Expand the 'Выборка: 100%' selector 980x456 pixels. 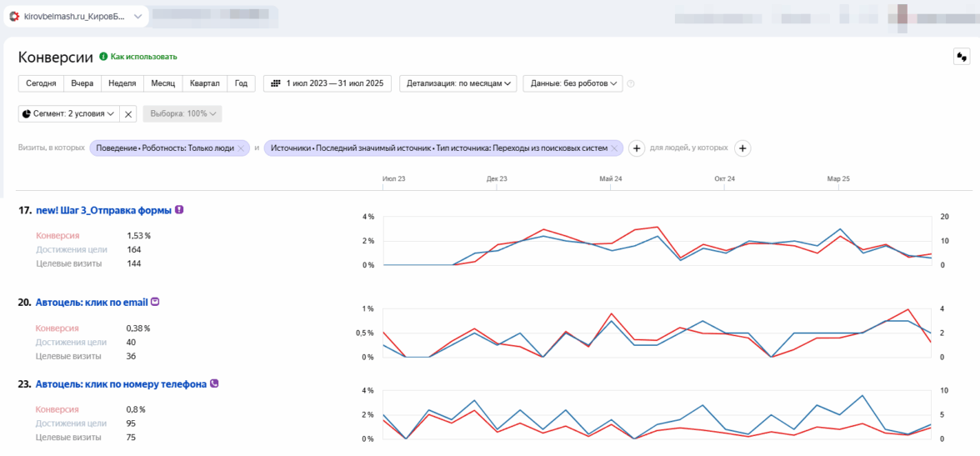click(182, 113)
